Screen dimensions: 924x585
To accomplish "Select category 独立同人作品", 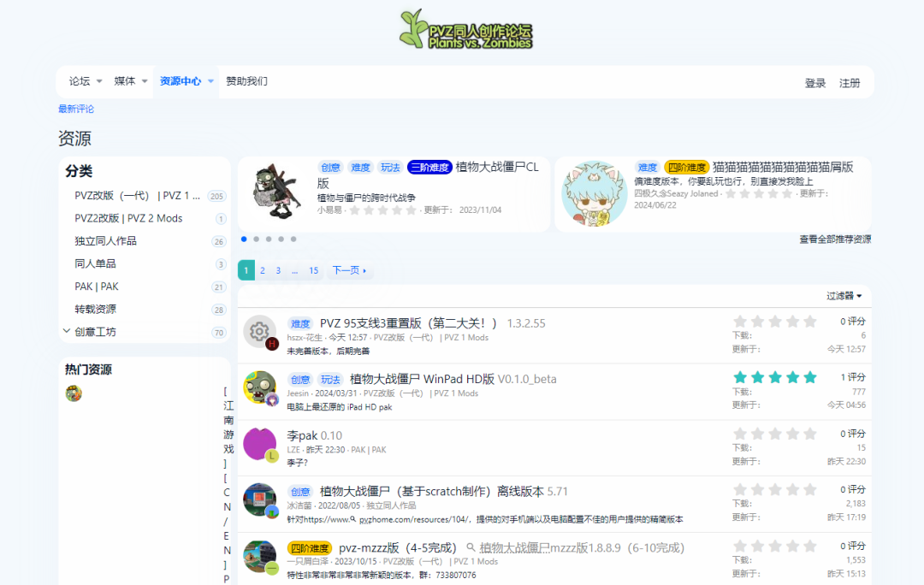I will 105,241.
